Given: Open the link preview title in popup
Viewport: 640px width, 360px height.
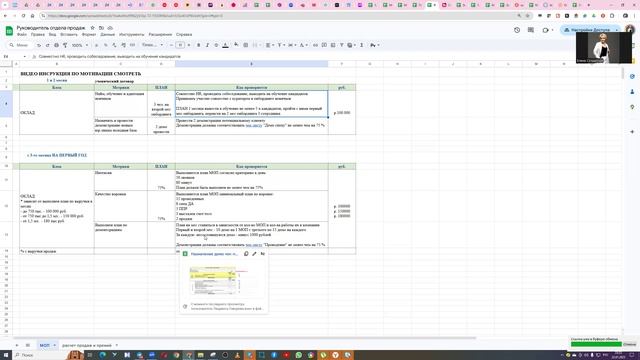Looking at the screenshot, I should pyautogui.click(x=214, y=254).
